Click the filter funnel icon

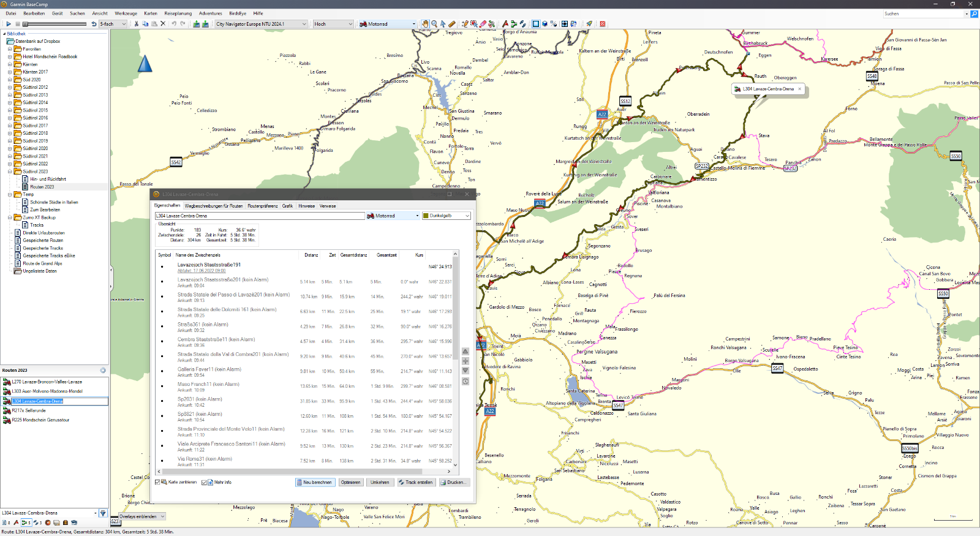(x=103, y=513)
